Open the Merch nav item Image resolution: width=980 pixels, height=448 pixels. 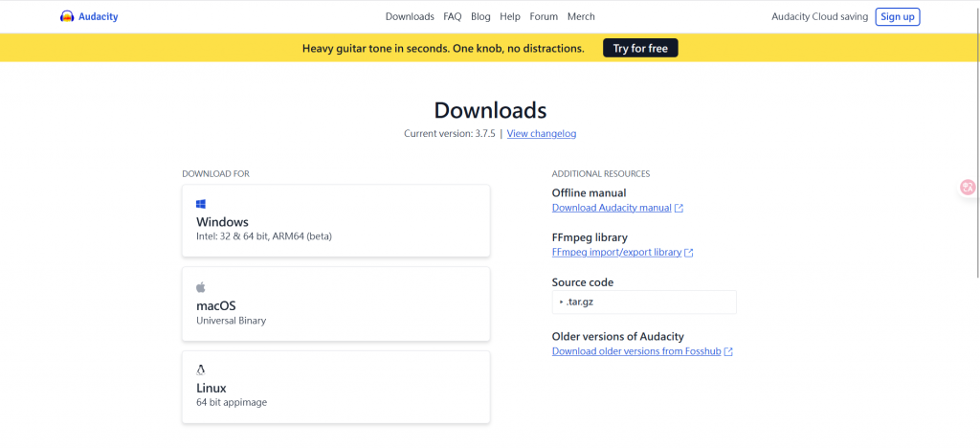pyautogui.click(x=581, y=17)
